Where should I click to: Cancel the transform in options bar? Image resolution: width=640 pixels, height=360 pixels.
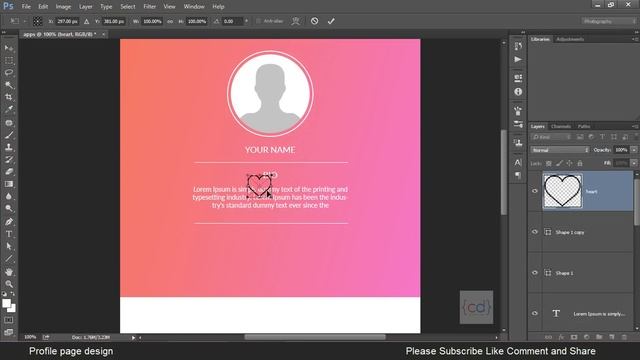[x=314, y=21]
